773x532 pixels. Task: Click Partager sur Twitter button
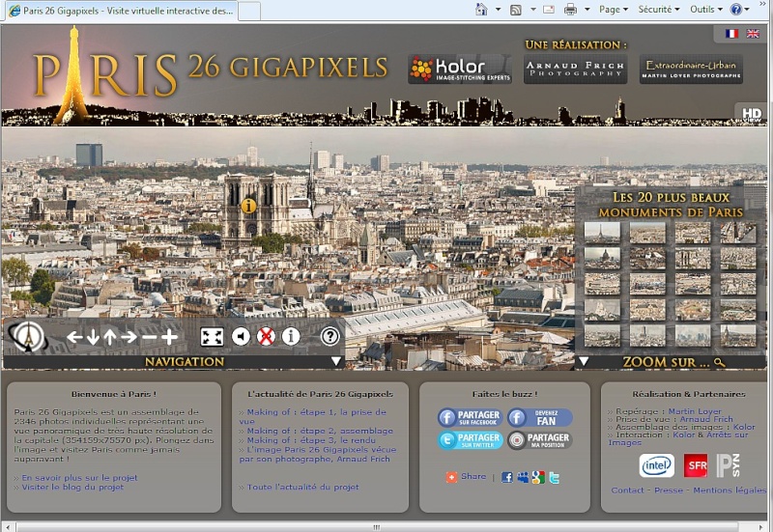[x=470, y=440]
